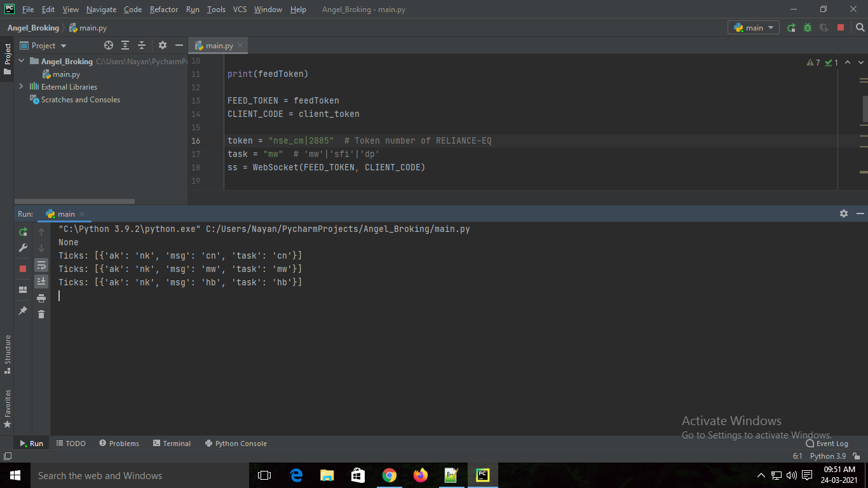Click the warnings count indicator in editor
The height and width of the screenshot is (488, 868).
tap(813, 63)
